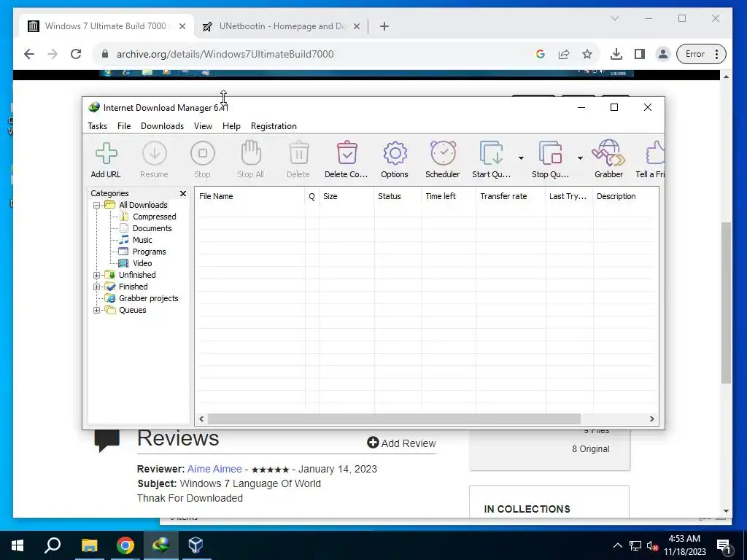The height and width of the screenshot is (560, 747).
Task: Sort by Transfer rate column header
Action: click(x=511, y=196)
